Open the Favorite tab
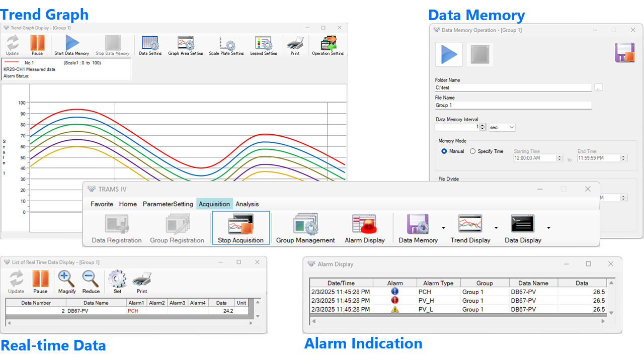This screenshot has width=644, height=362. (x=102, y=204)
